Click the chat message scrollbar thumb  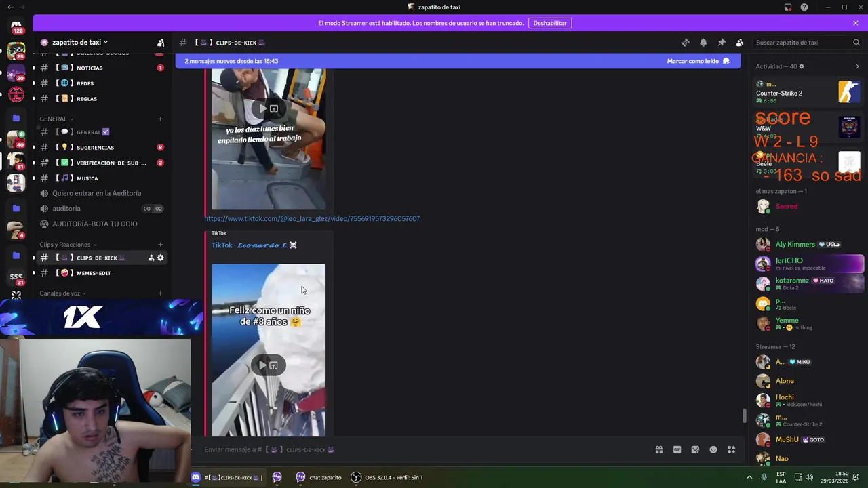tap(745, 416)
